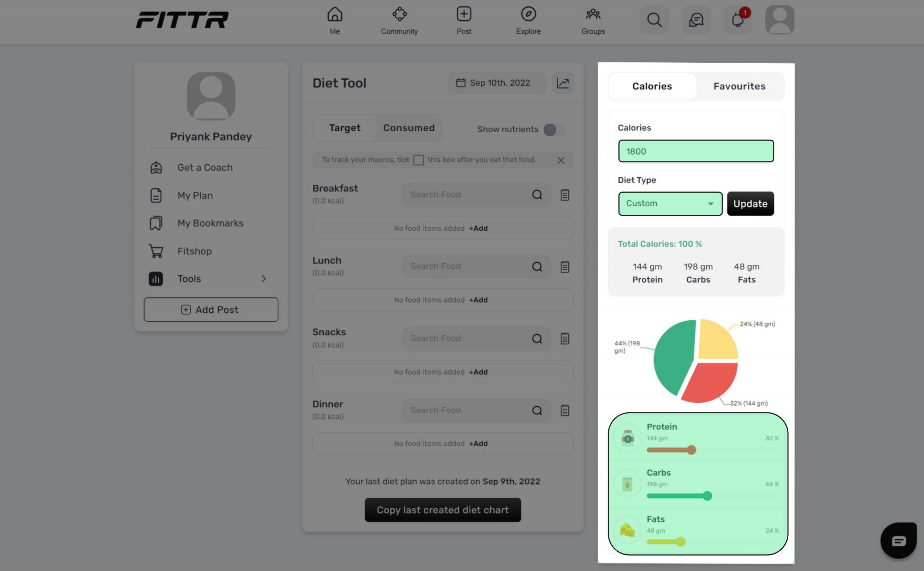Expand the Tools menu chevron
The width and height of the screenshot is (924, 571).
(264, 279)
